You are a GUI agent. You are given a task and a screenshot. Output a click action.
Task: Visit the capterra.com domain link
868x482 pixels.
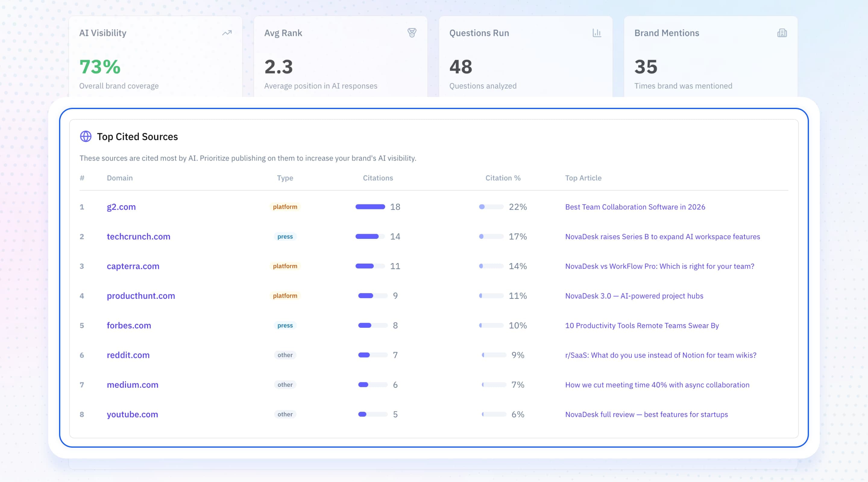tap(133, 266)
